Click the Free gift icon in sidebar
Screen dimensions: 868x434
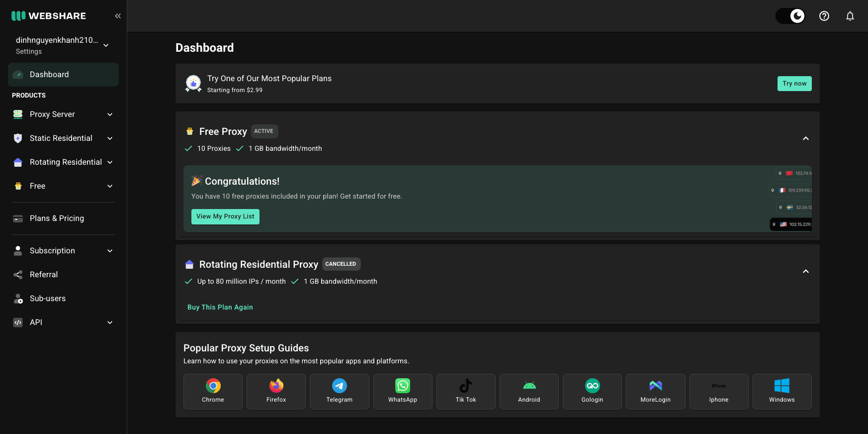pyautogui.click(x=18, y=186)
